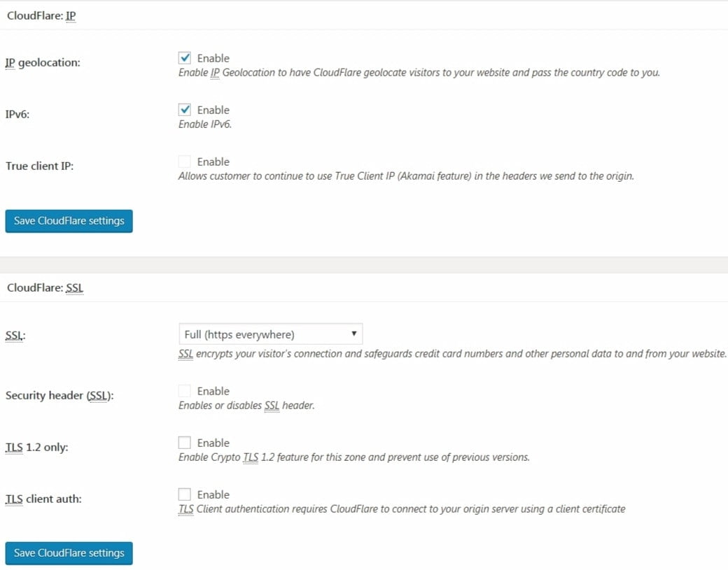Click the Enable label next to IPv6
Screen dimensions: 728x570
[x=213, y=110]
